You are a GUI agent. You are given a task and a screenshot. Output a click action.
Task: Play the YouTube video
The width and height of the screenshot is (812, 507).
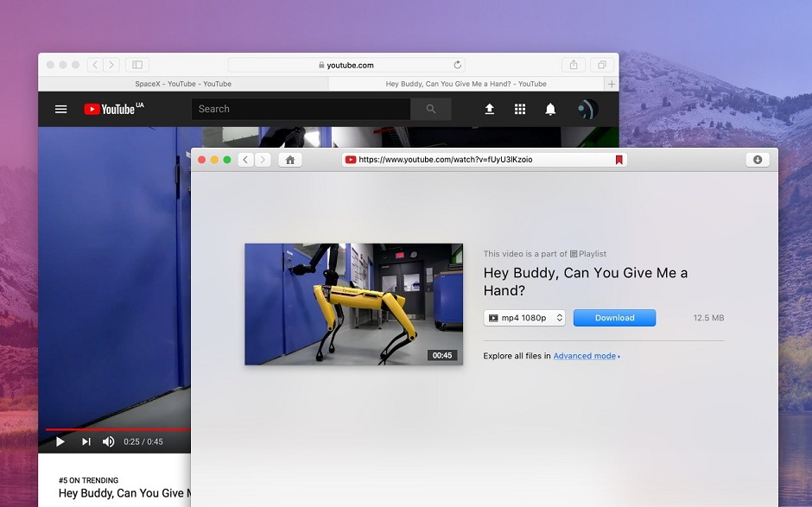click(60, 441)
